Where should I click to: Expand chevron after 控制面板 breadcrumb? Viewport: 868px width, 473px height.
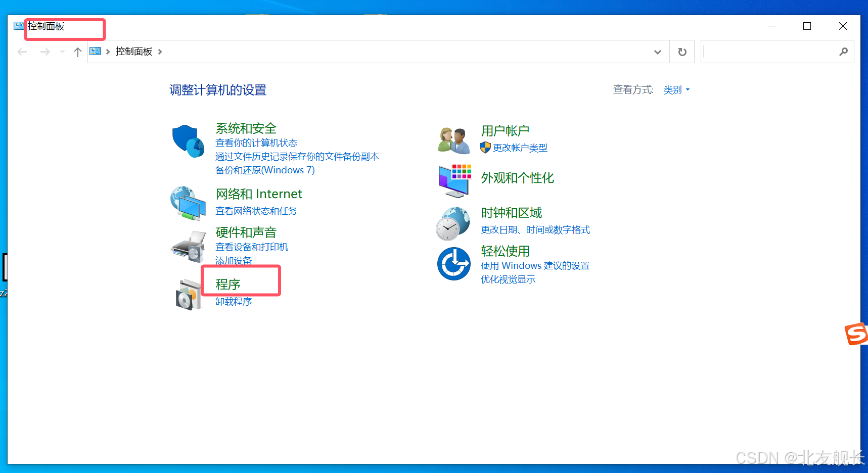pyautogui.click(x=160, y=52)
